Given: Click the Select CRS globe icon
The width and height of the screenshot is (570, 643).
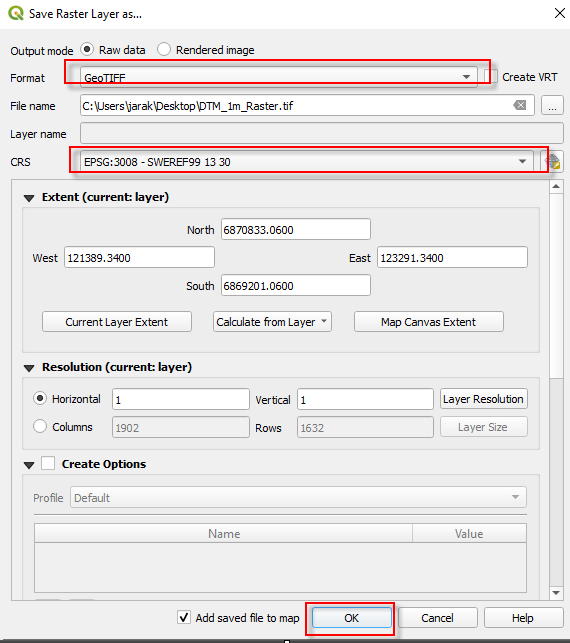Looking at the screenshot, I should pyautogui.click(x=552, y=161).
